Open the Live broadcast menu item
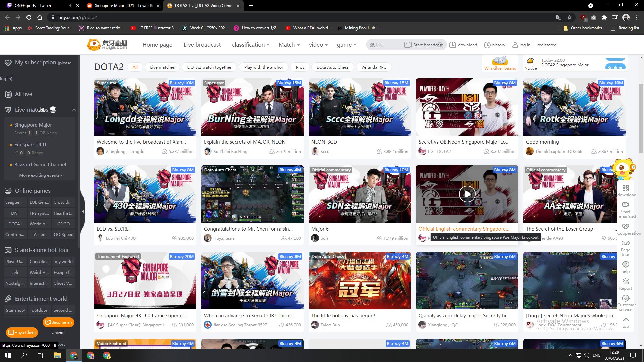This screenshot has height=362, width=644. [202, 45]
